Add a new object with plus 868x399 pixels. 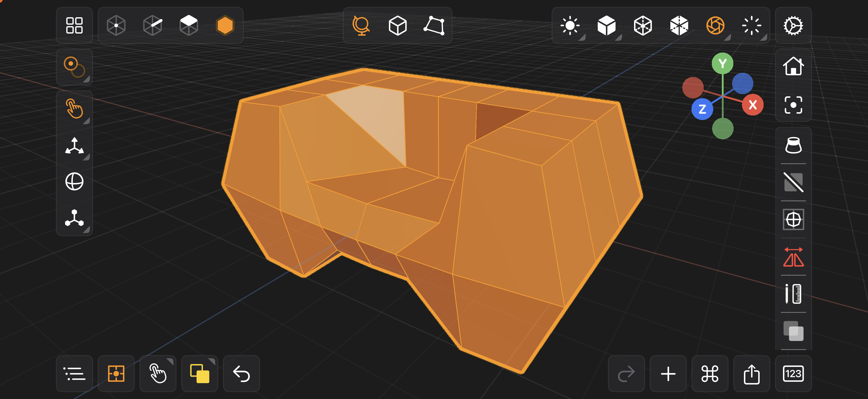668,373
